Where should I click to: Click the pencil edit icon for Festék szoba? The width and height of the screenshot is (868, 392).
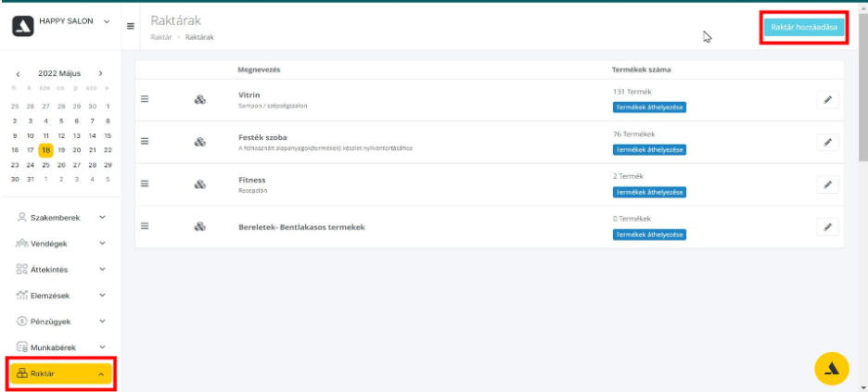tap(827, 142)
